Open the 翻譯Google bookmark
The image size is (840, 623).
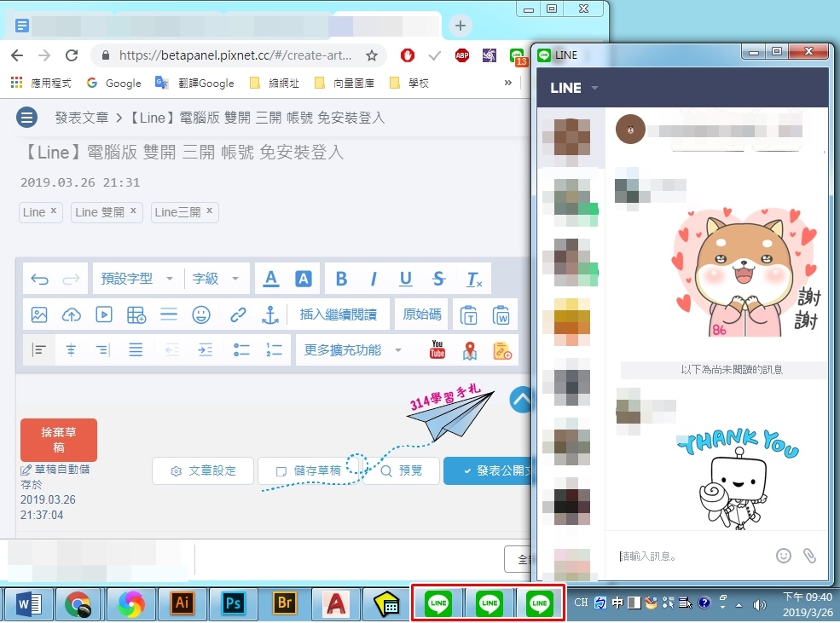pos(194,83)
